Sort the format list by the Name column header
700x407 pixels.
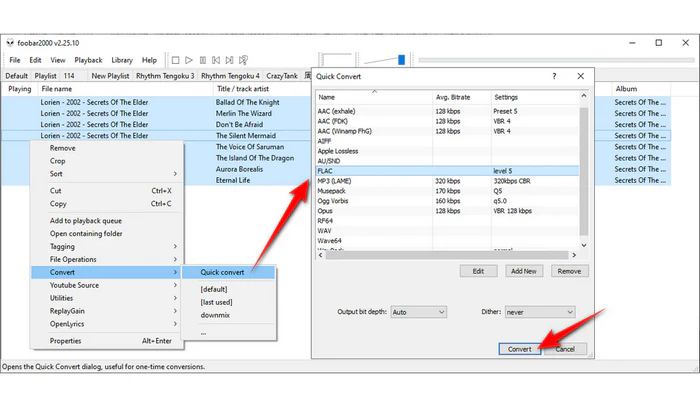point(374,97)
